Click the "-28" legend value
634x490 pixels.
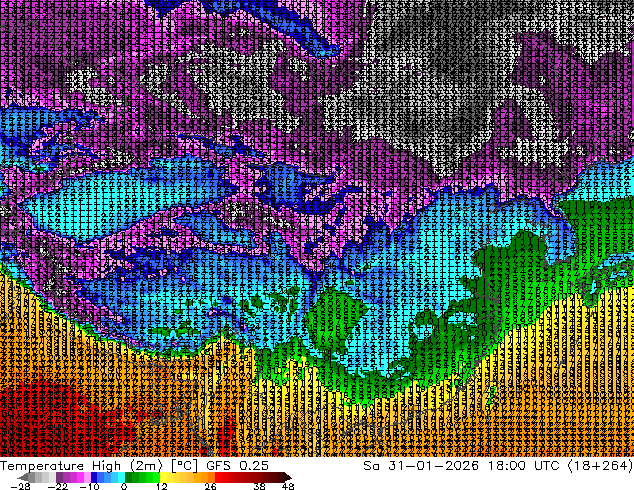click(20, 486)
